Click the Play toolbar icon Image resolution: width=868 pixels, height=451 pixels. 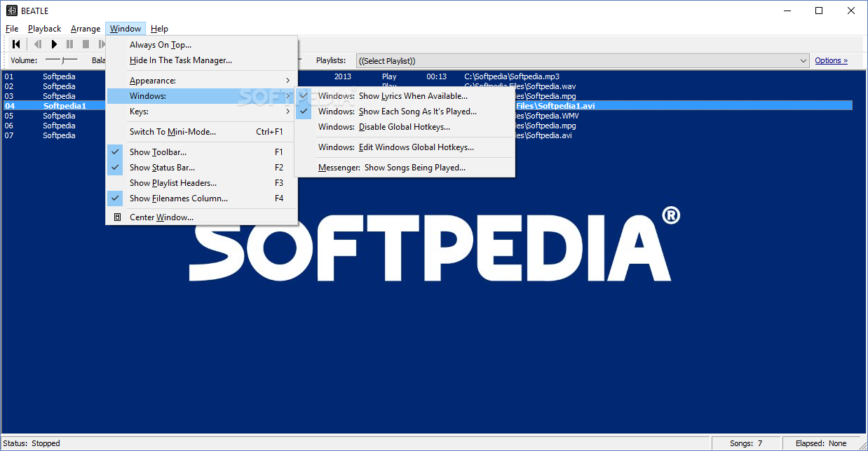[x=54, y=44]
